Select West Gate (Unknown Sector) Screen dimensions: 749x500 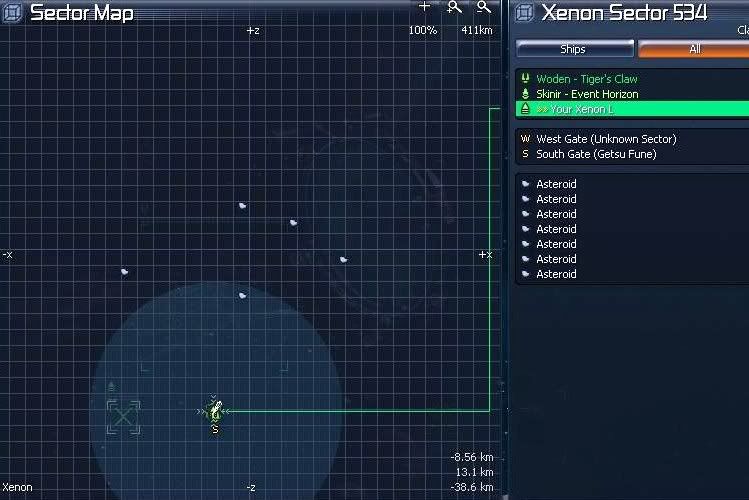tap(606, 139)
